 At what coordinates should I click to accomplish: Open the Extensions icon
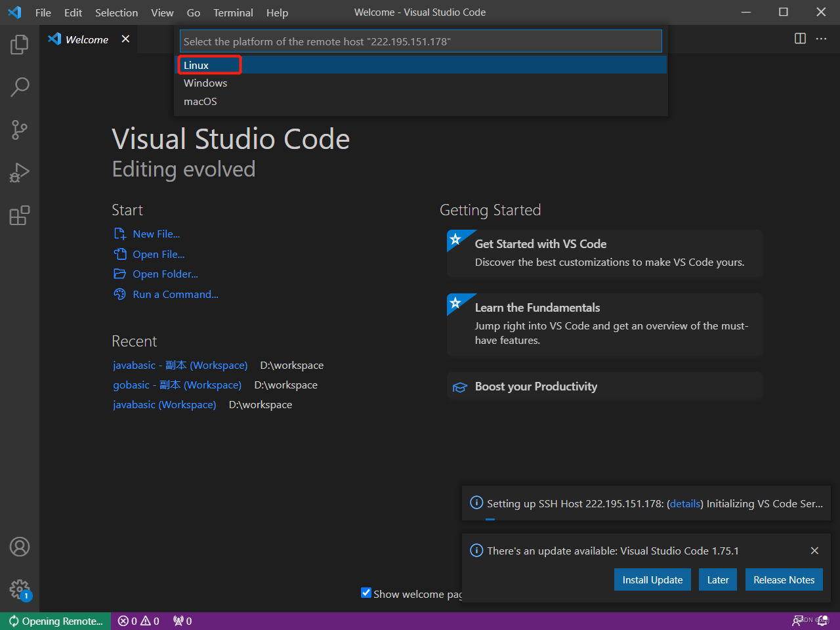19,215
